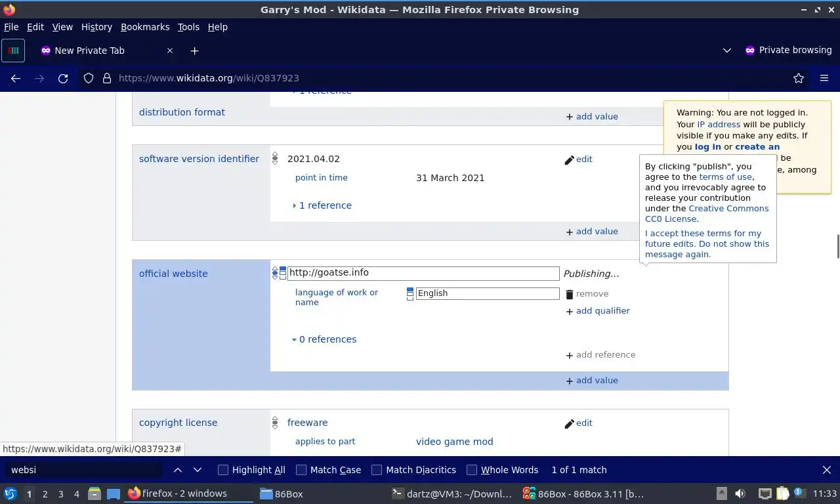The width and height of the screenshot is (840, 504).
Task: Reload the Wikidata page
Action: (x=63, y=78)
